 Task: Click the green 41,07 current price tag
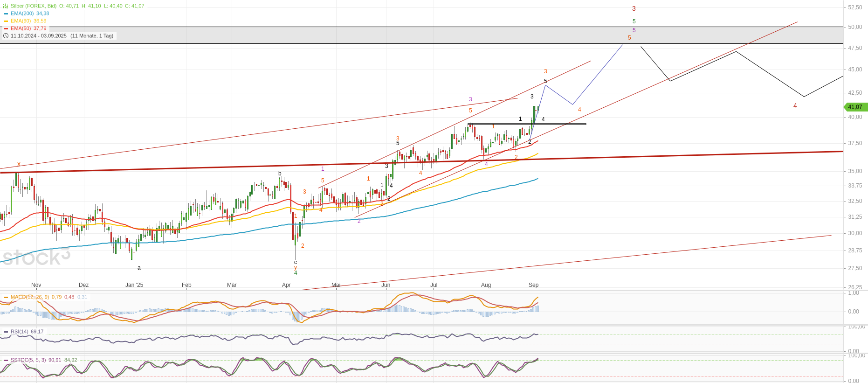click(855, 107)
